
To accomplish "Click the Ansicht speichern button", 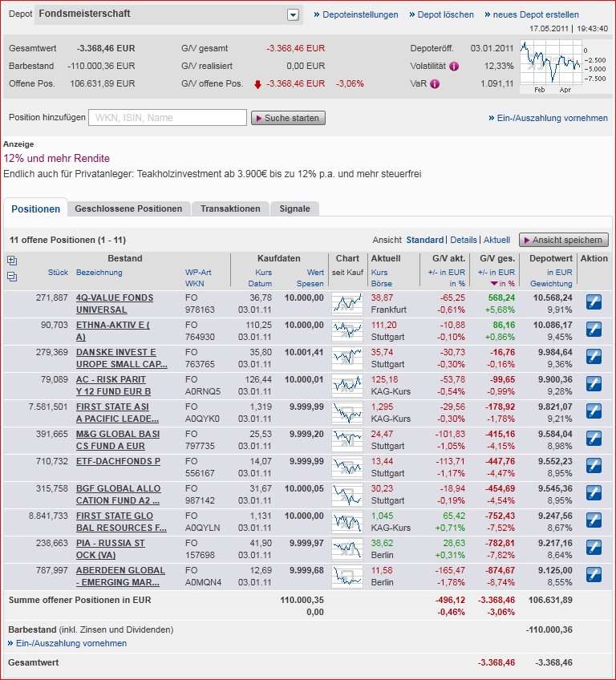I will pos(564,240).
